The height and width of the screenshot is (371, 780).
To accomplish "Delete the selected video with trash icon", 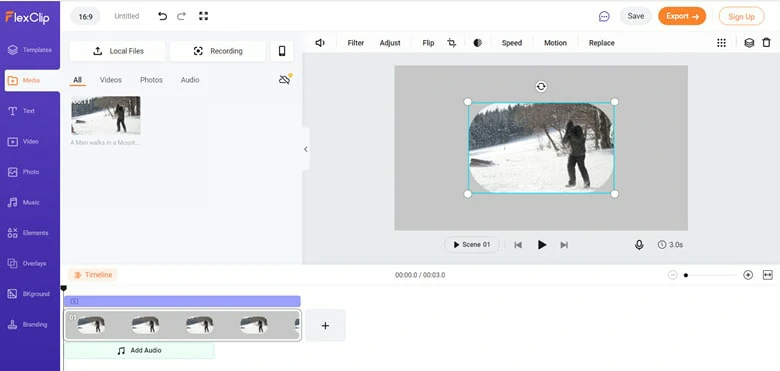I will (767, 43).
